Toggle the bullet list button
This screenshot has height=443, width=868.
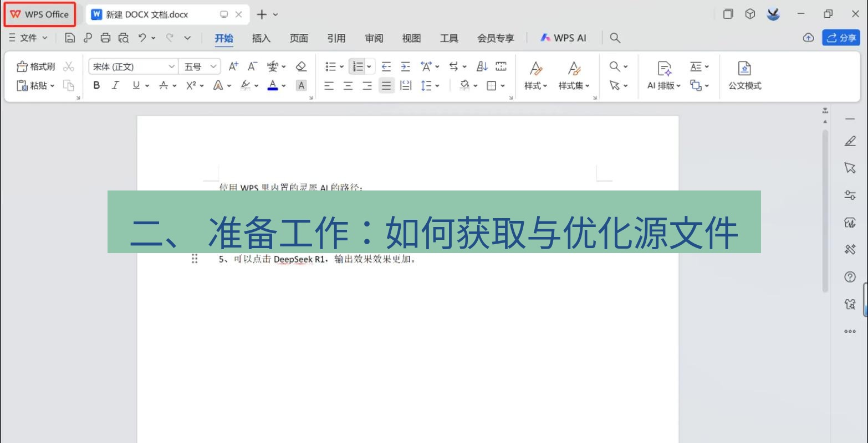[x=330, y=66]
